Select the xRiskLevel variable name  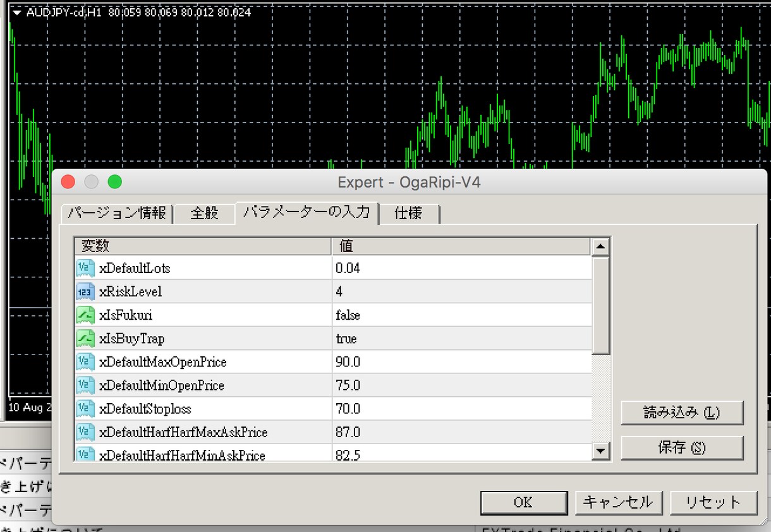point(131,291)
